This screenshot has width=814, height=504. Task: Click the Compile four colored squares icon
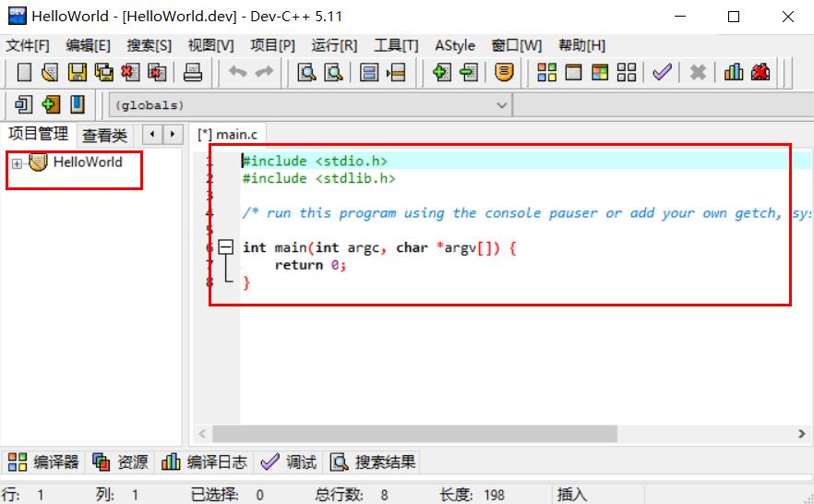coord(546,72)
